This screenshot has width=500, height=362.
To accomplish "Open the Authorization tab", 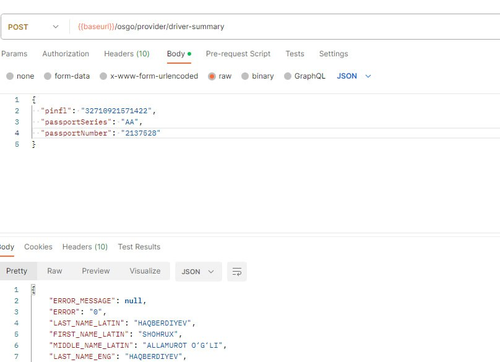I will click(66, 54).
